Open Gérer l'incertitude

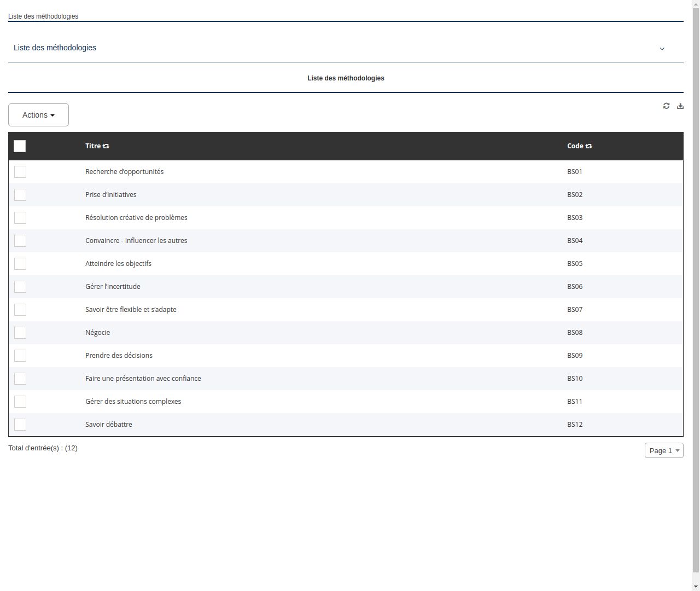[x=113, y=286]
